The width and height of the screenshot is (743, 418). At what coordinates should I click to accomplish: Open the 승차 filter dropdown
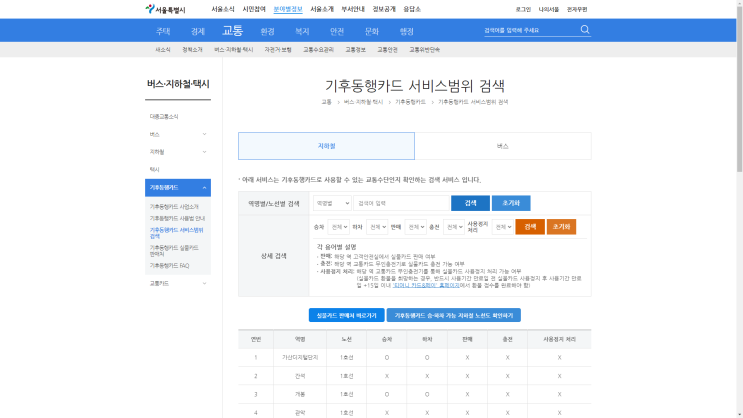(x=338, y=227)
